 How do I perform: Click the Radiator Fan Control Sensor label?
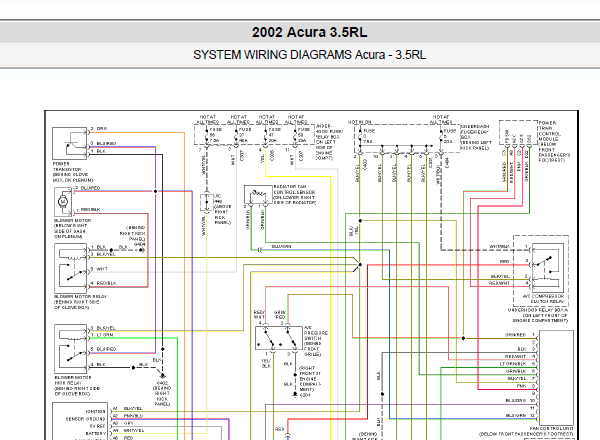295,194
